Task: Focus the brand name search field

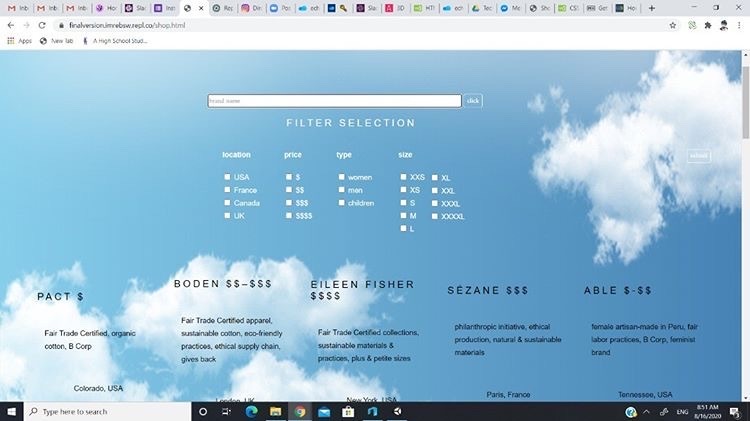Action: [335, 101]
